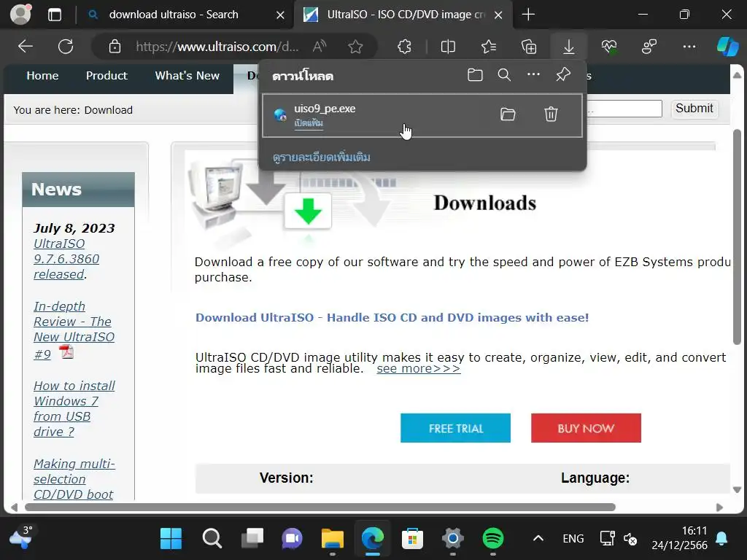
Task: Open Task View on taskbar
Action: coord(252,539)
